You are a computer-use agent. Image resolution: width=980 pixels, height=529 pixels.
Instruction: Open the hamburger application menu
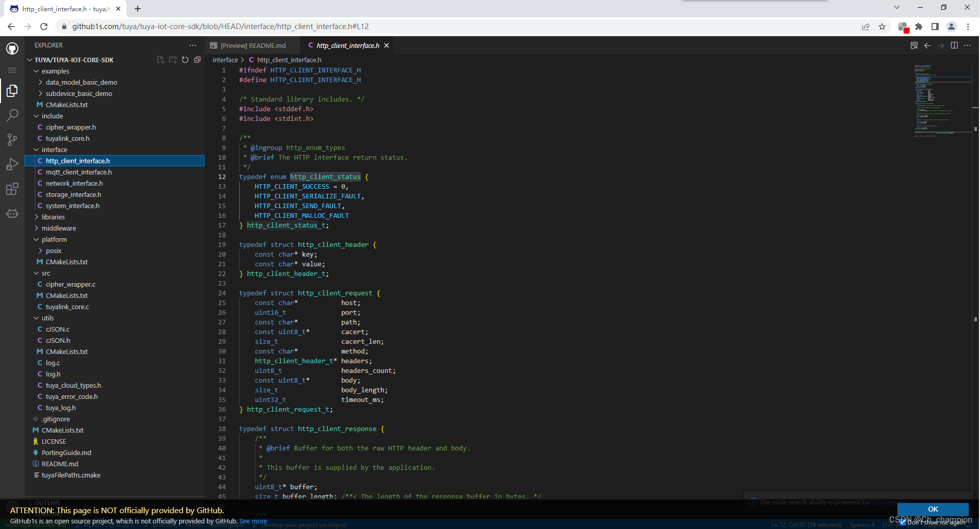pos(12,70)
